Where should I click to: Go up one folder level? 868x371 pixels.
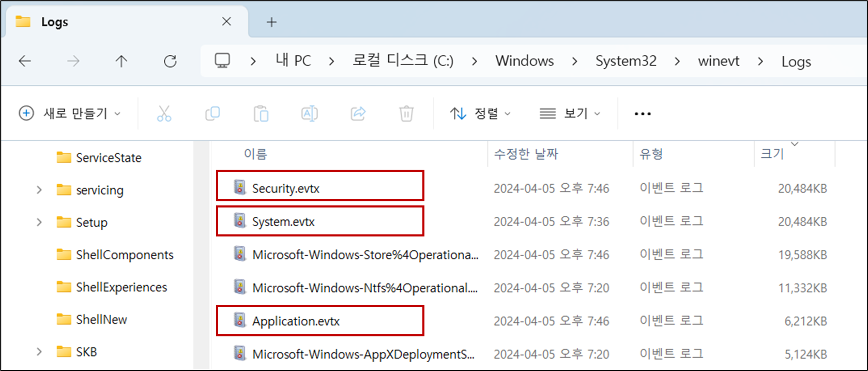[x=121, y=62]
